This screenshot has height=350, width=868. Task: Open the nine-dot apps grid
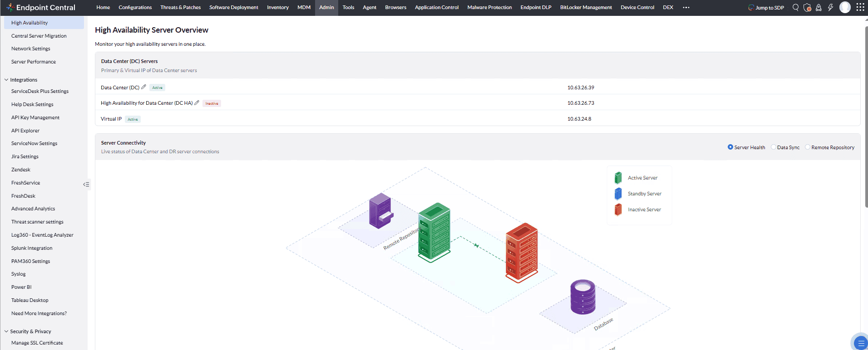860,7
